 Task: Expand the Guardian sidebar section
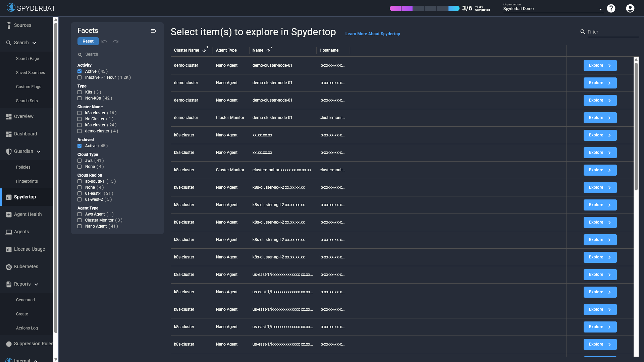pos(39,152)
